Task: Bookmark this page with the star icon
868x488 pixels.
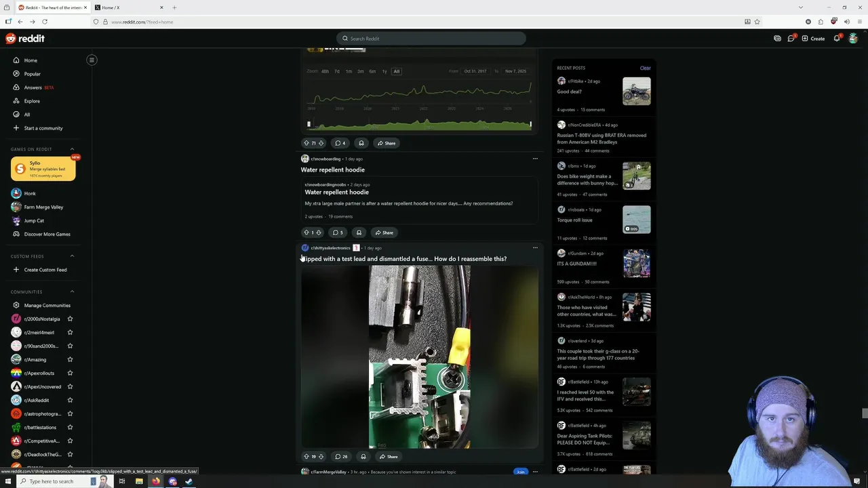Action: 757,22
